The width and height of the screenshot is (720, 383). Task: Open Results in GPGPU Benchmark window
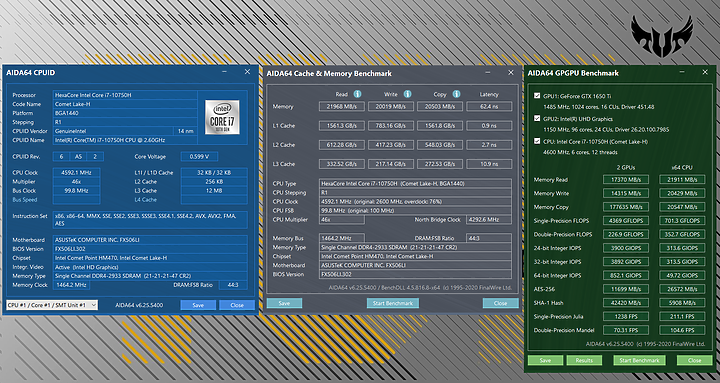584,360
